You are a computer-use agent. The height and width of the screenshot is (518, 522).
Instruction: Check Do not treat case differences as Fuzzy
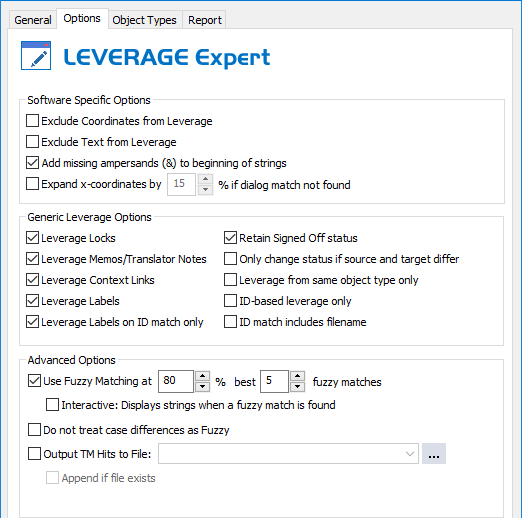click(x=34, y=430)
